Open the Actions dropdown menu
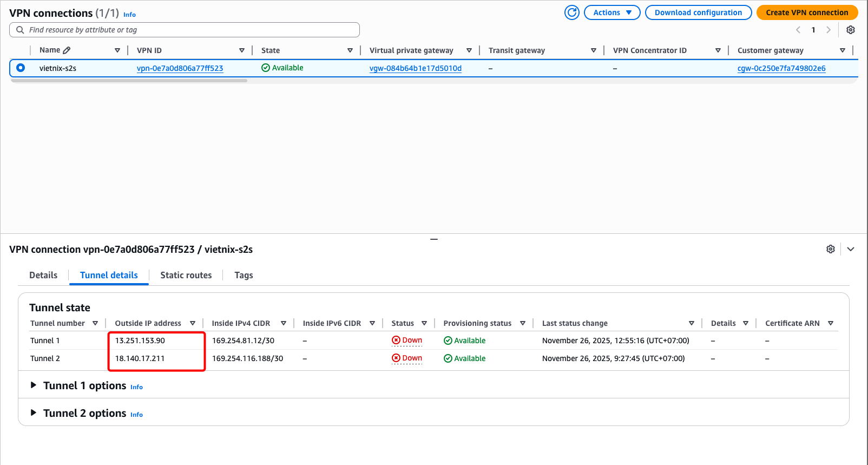868x465 pixels. [612, 12]
